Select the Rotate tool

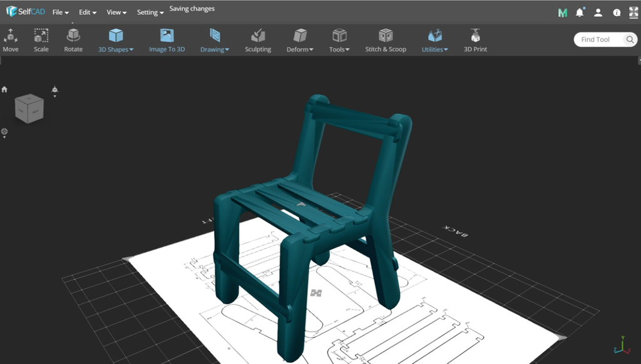(73, 39)
